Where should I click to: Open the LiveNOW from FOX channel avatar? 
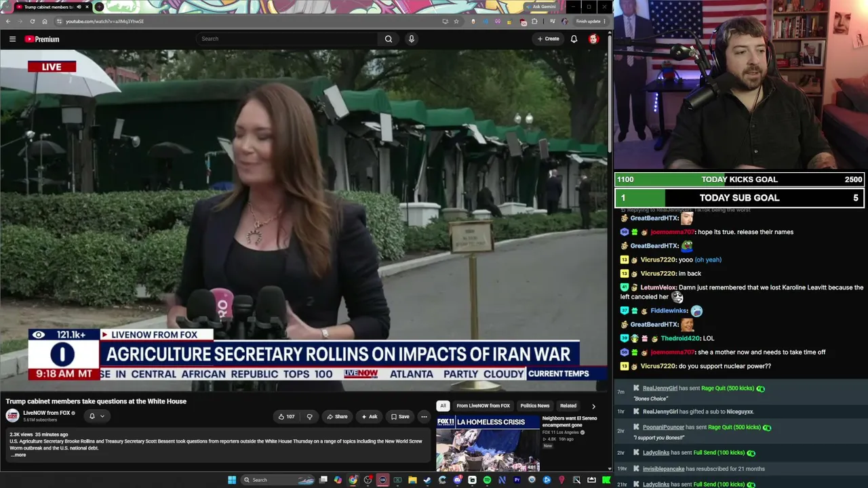coord(13,416)
